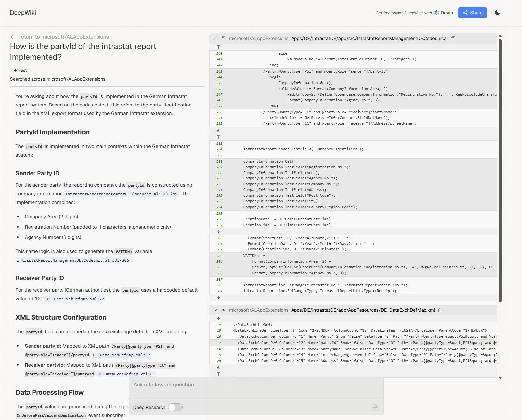Click the OnBeforePassValueToDestination code tag
The image size is (522, 420).
tap(51, 415)
